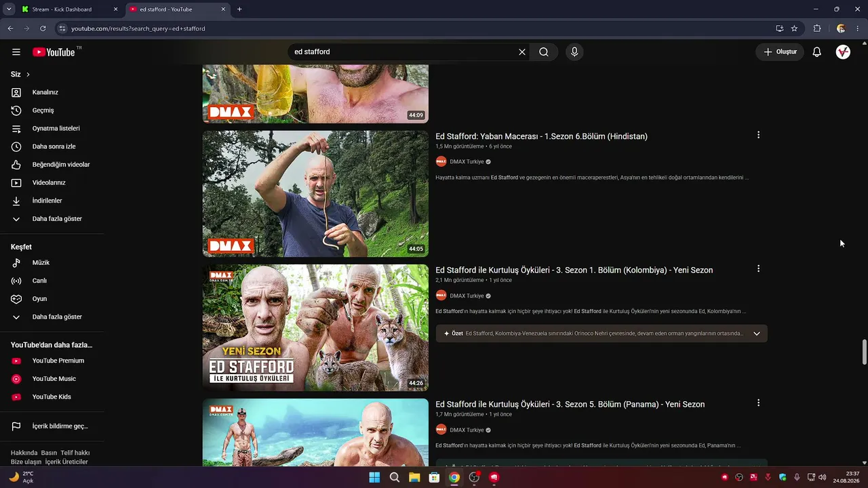Open the Windows Start menu
Screen dimensions: 868x488
click(374, 477)
